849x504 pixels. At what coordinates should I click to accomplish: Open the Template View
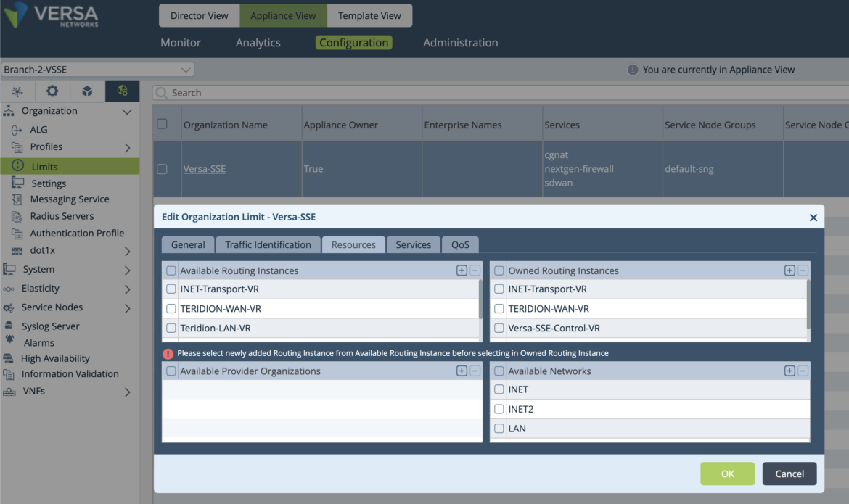pyautogui.click(x=369, y=15)
